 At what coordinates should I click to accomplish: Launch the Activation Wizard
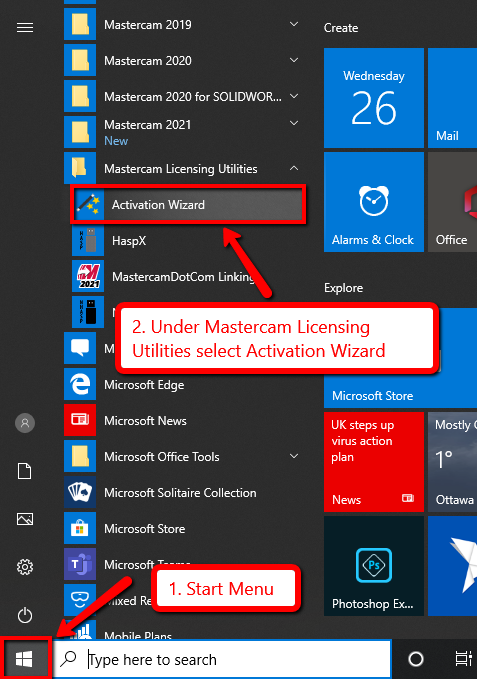pos(188,204)
